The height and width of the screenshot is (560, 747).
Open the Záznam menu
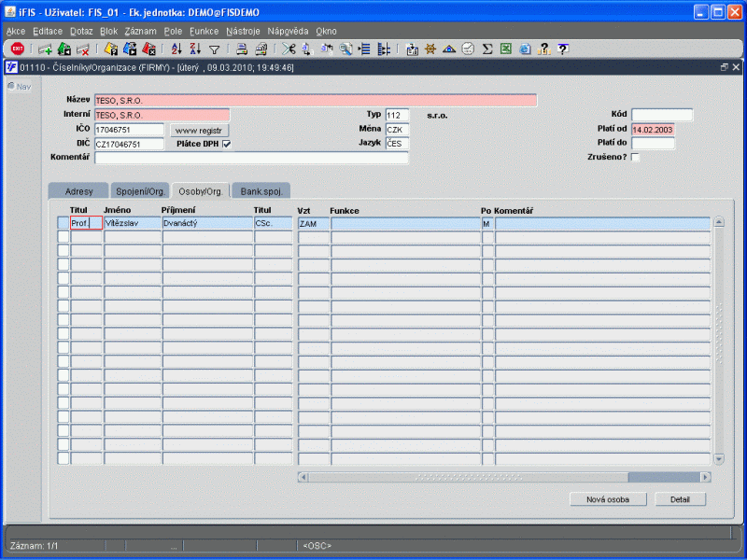pyautogui.click(x=141, y=32)
